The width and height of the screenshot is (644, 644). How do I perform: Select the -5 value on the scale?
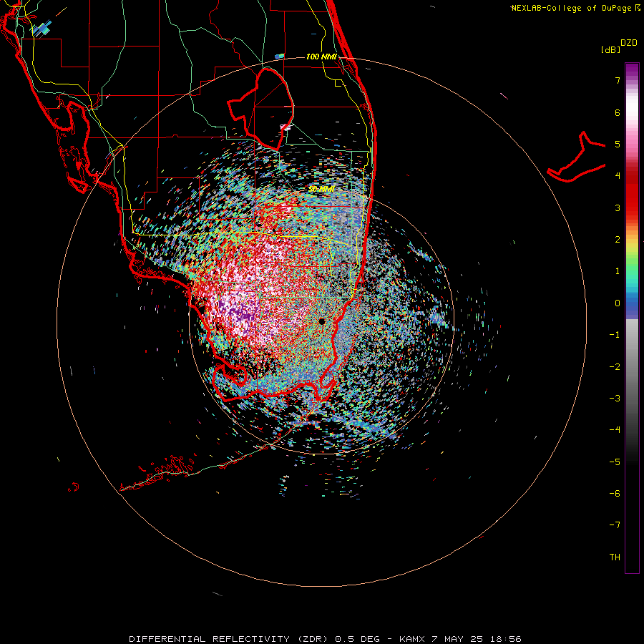click(x=615, y=462)
